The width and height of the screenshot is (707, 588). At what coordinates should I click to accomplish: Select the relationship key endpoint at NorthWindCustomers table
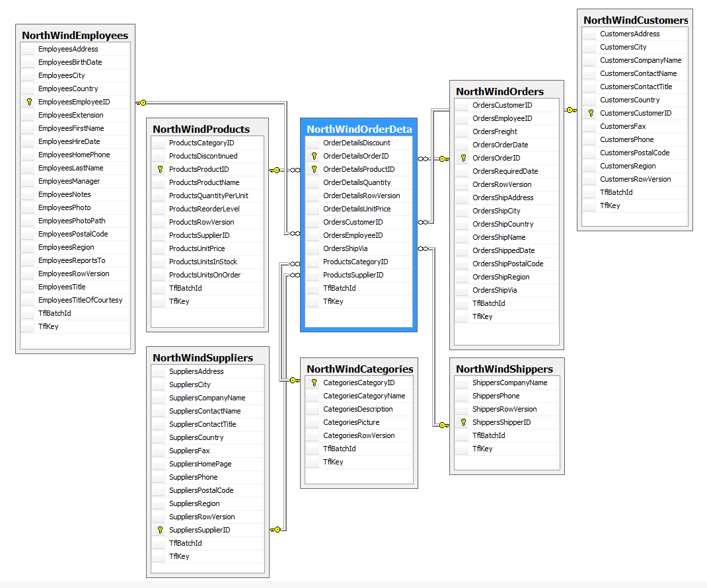572,110
